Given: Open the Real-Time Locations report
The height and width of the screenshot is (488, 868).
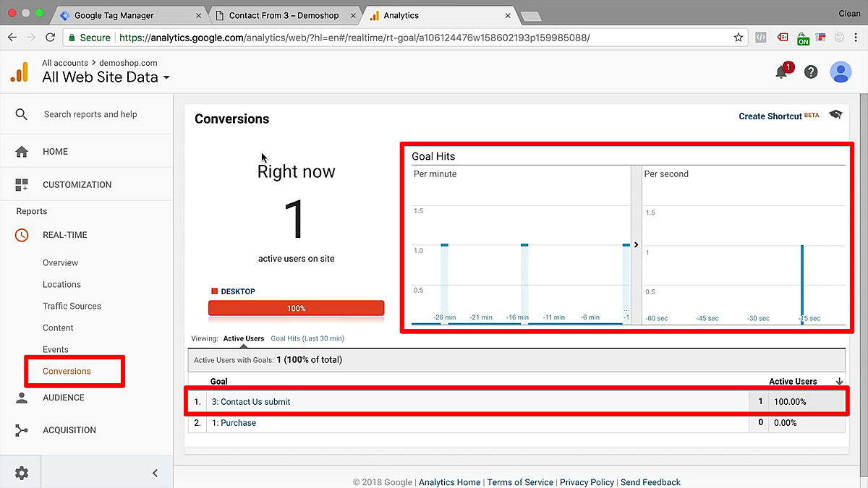Looking at the screenshot, I should (x=61, y=285).
